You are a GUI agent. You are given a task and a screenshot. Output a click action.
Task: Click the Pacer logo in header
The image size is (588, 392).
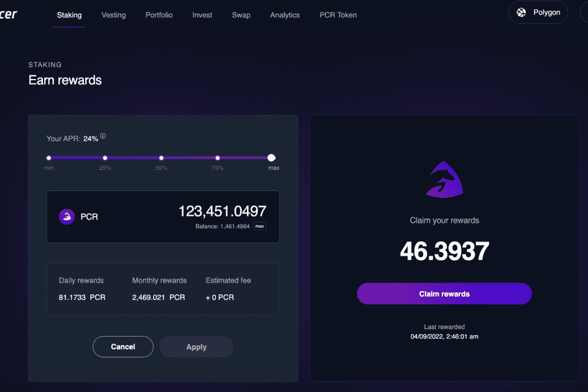[8, 14]
